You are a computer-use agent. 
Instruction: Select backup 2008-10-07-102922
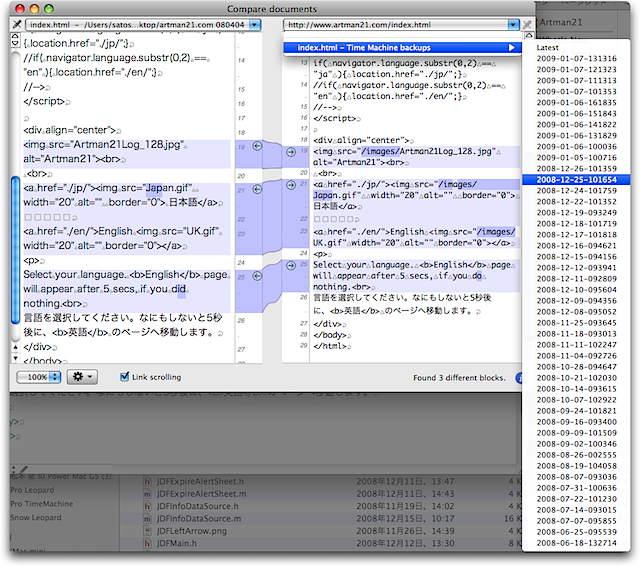[576, 400]
